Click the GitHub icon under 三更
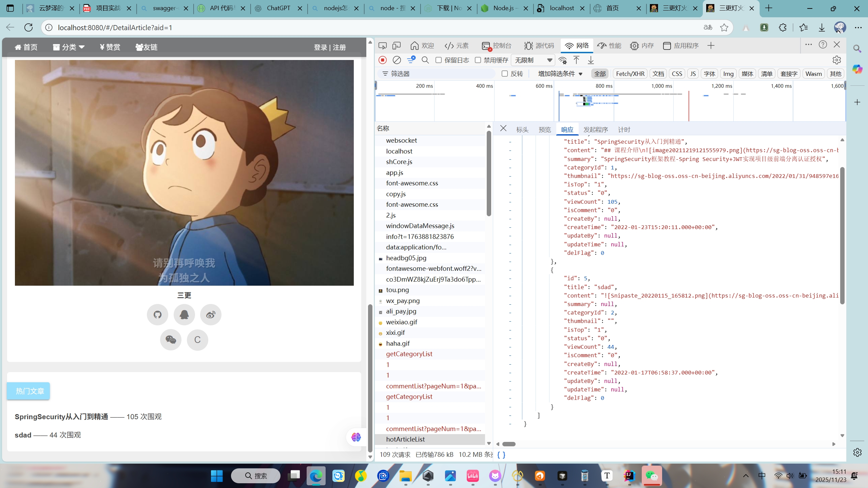 tap(157, 314)
